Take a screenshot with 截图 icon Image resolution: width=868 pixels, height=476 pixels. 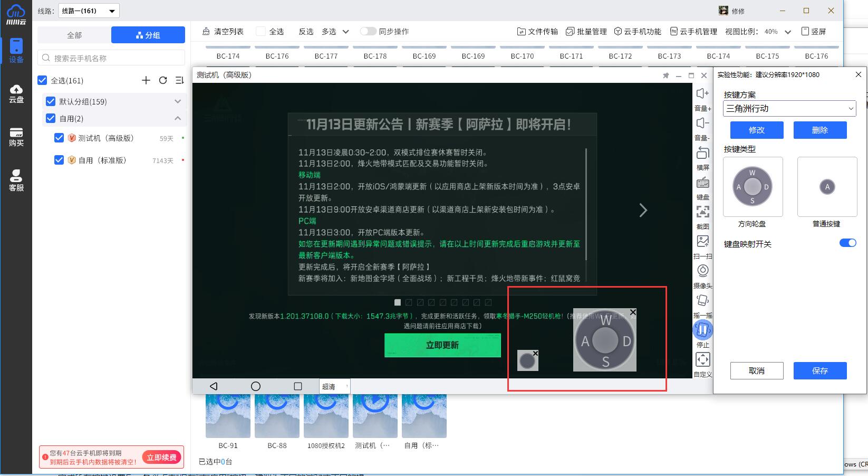point(702,212)
